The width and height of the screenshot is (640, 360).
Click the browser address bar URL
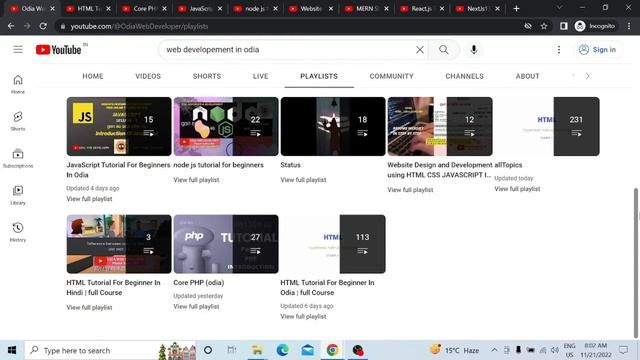point(139,26)
